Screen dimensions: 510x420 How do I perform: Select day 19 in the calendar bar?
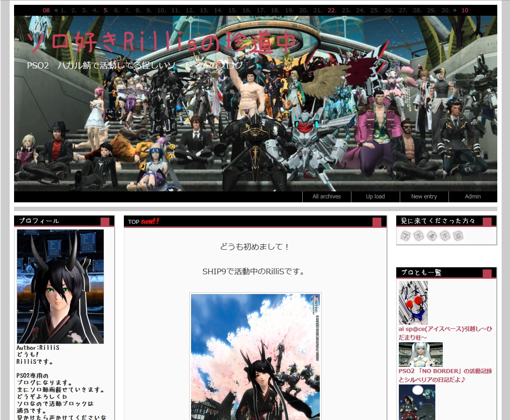tap(289, 11)
